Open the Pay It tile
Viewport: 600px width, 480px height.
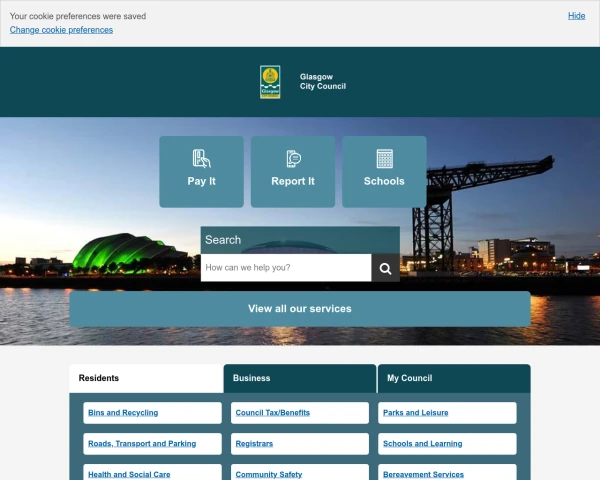[201, 171]
